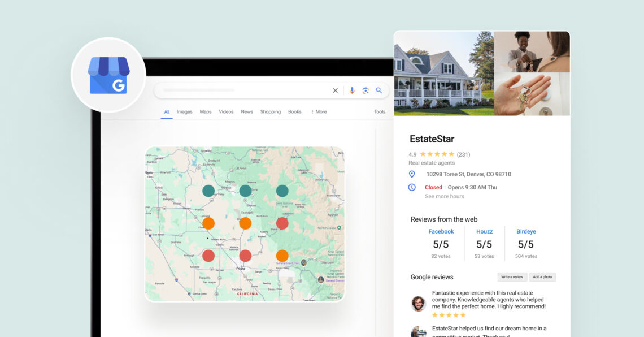The image size is (644, 337).
Task: Open the Videos tab
Action: [x=226, y=112]
